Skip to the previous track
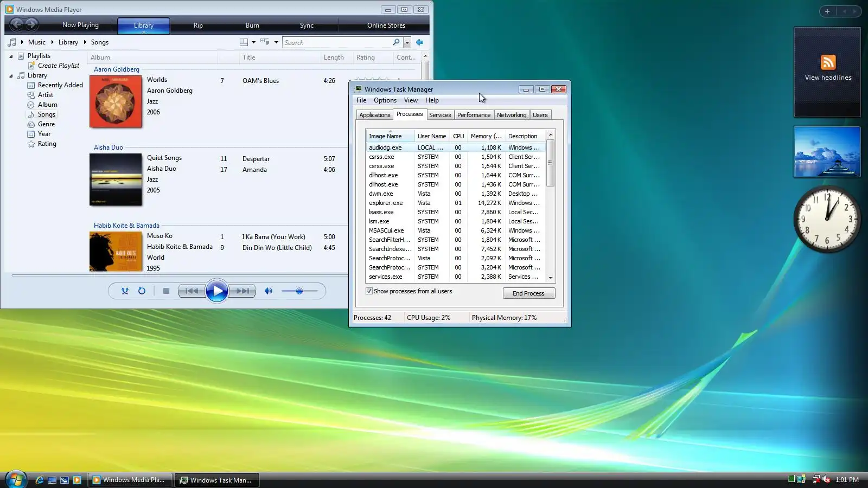This screenshot has height=488, width=868. click(x=192, y=291)
